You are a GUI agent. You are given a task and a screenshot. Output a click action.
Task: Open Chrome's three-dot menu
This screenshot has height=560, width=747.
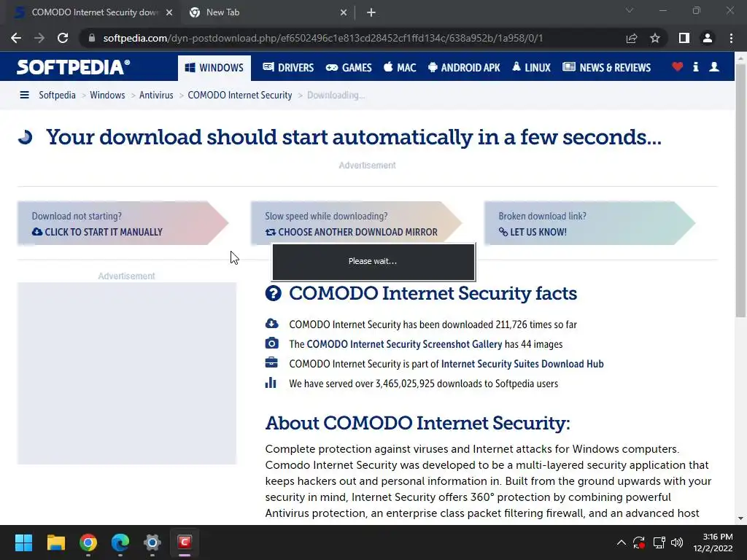click(x=731, y=38)
